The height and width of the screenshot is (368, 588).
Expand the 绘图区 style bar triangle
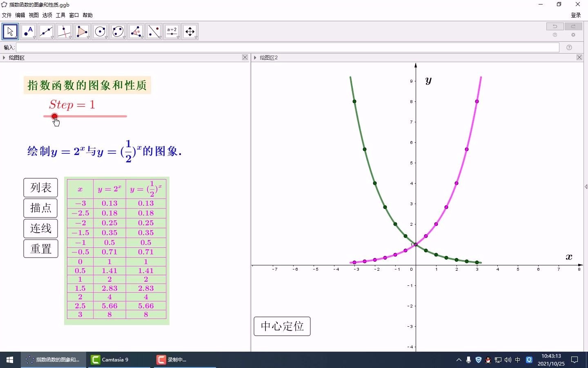point(4,58)
